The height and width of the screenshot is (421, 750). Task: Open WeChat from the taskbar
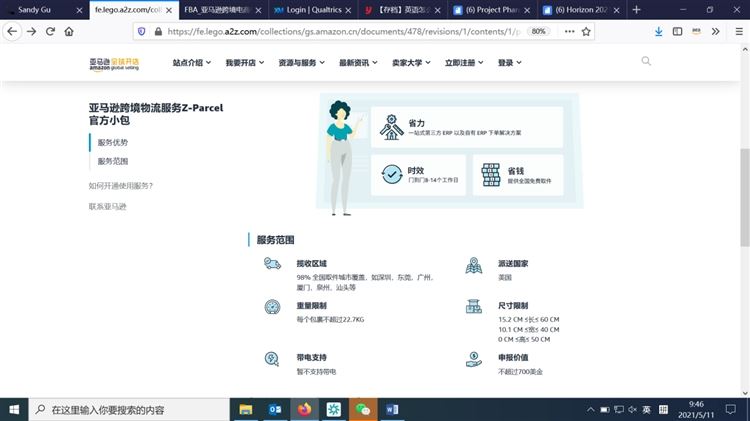[363, 410]
